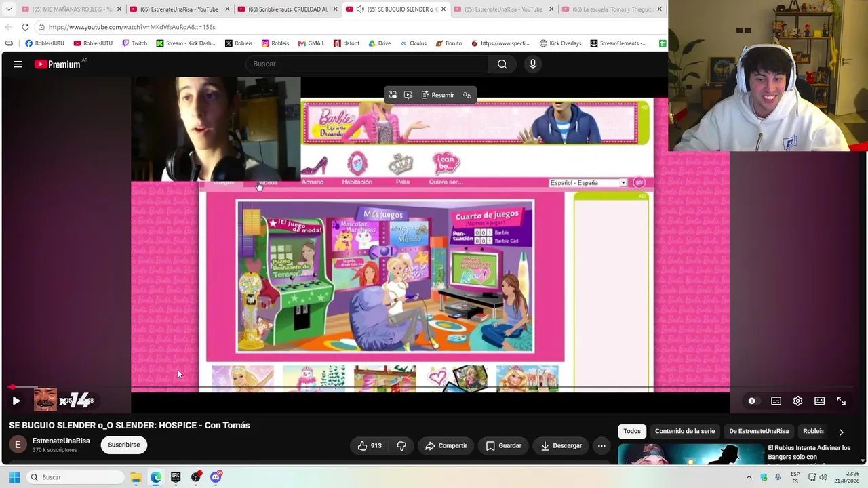The height and width of the screenshot is (488, 868).
Task: Switch to La escuela tab
Action: (612, 9)
